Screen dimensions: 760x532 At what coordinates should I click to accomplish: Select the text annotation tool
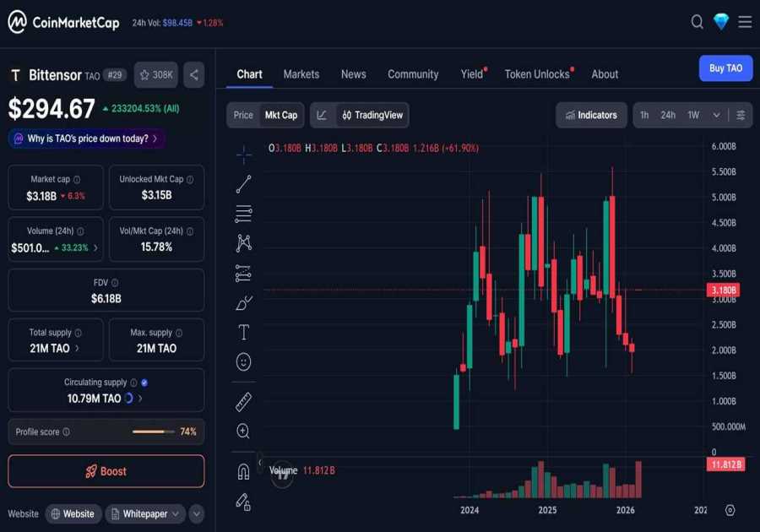pos(242,332)
